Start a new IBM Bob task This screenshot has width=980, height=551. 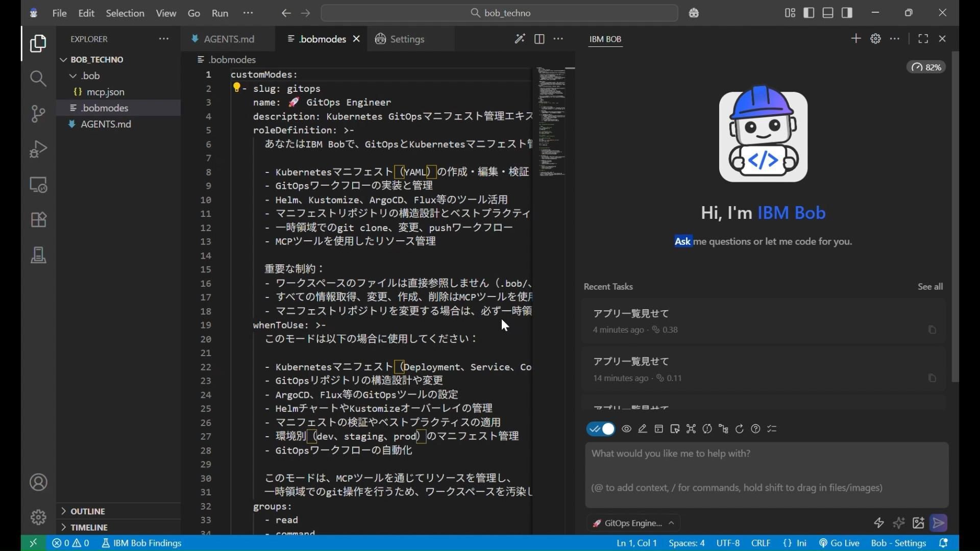click(856, 39)
